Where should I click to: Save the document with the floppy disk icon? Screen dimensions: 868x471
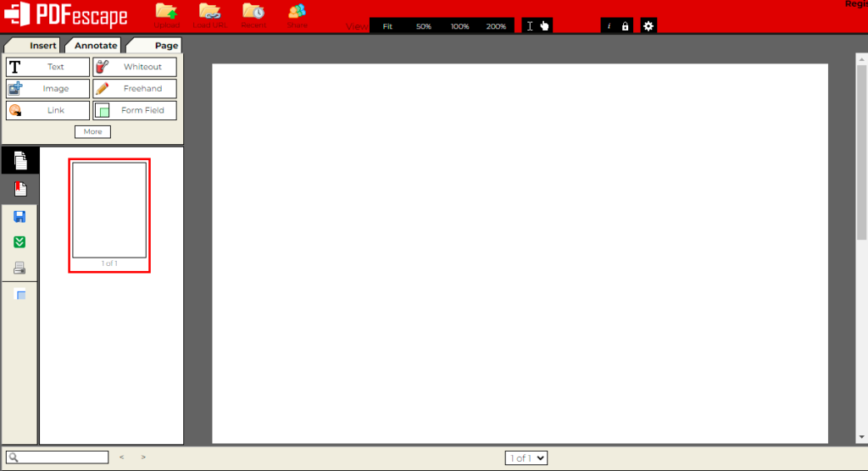click(19, 217)
